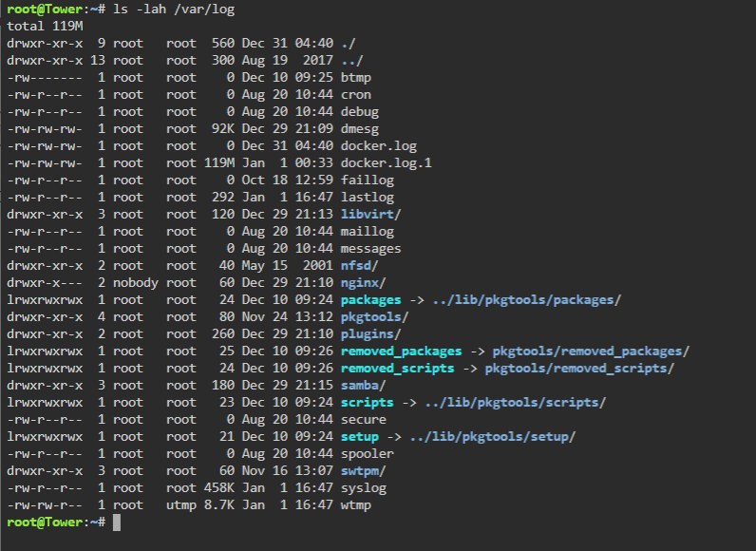Click the 'drwxr-x---' permissions of nginx
Viewport: 756px width, 551px height.
pyautogui.click(x=45, y=283)
